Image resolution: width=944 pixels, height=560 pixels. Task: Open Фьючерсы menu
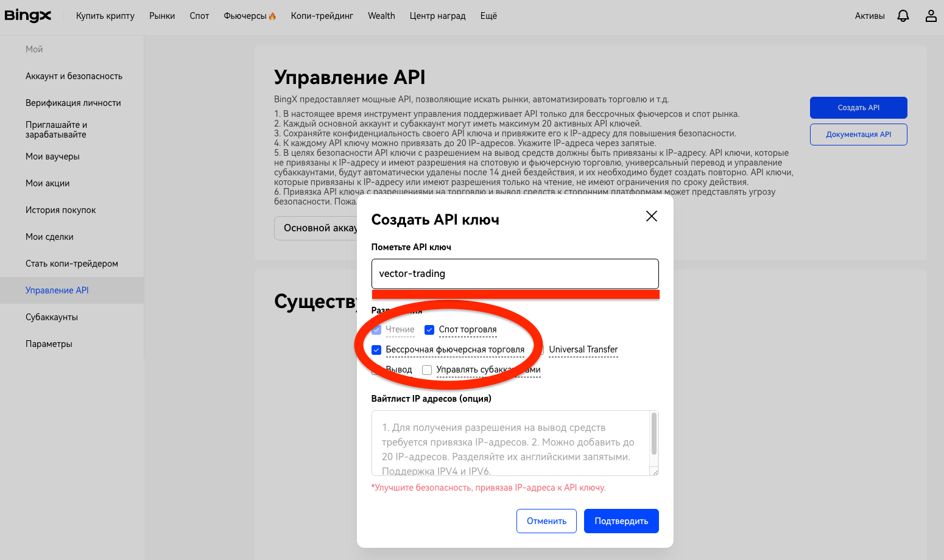coord(250,16)
